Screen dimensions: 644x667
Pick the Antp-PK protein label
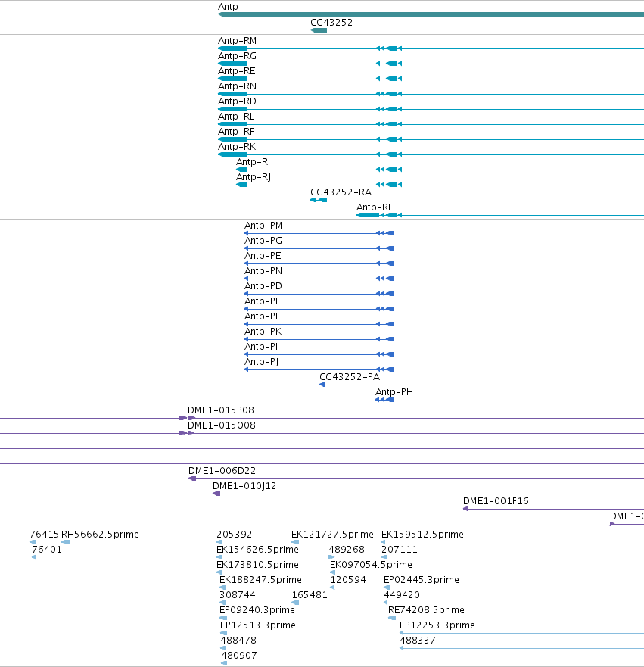click(x=263, y=332)
